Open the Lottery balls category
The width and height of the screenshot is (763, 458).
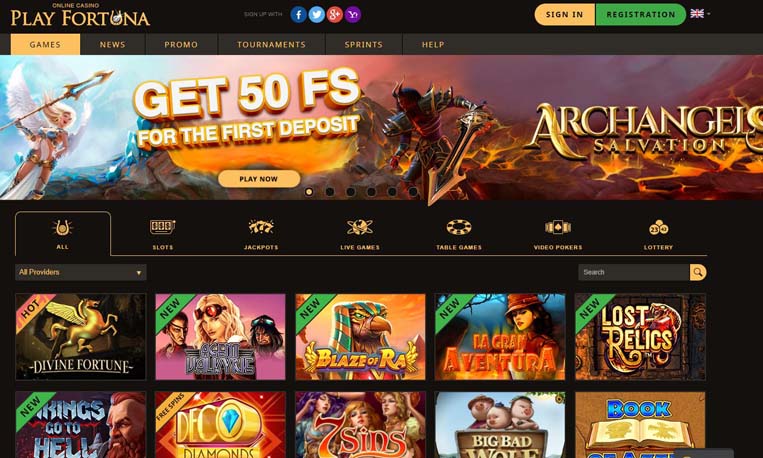(658, 227)
